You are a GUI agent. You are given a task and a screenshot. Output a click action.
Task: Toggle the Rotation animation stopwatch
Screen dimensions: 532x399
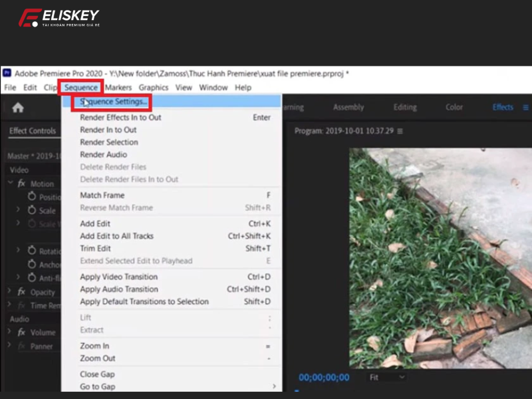[x=32, y=251]
